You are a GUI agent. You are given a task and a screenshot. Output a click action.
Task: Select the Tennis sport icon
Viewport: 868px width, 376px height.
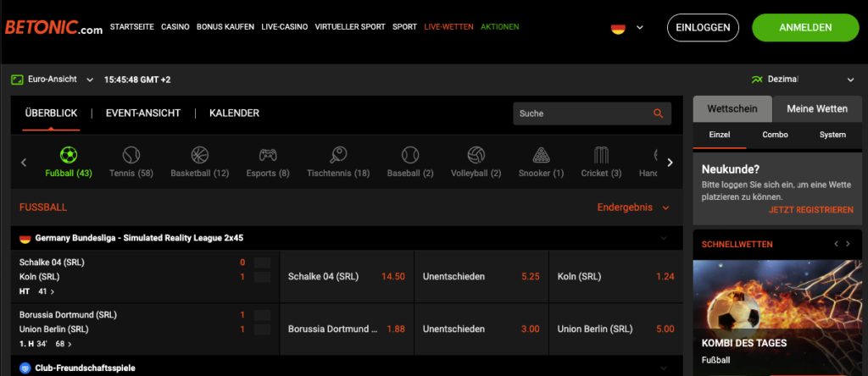131,155
